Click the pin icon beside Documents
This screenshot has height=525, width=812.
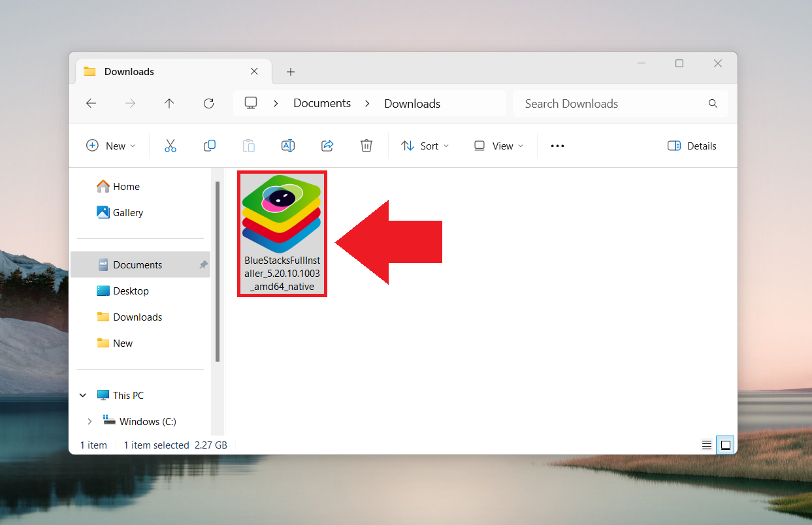[203, 264]
